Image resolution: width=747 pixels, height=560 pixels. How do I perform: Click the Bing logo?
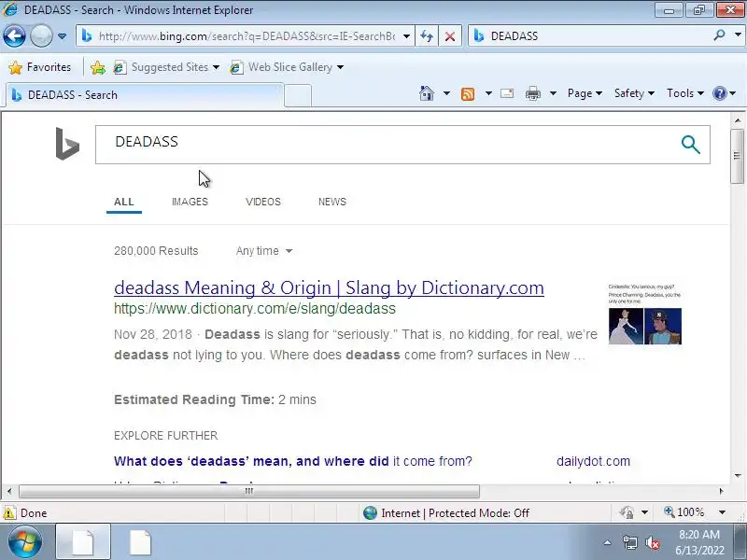click(x=67, y=144)
